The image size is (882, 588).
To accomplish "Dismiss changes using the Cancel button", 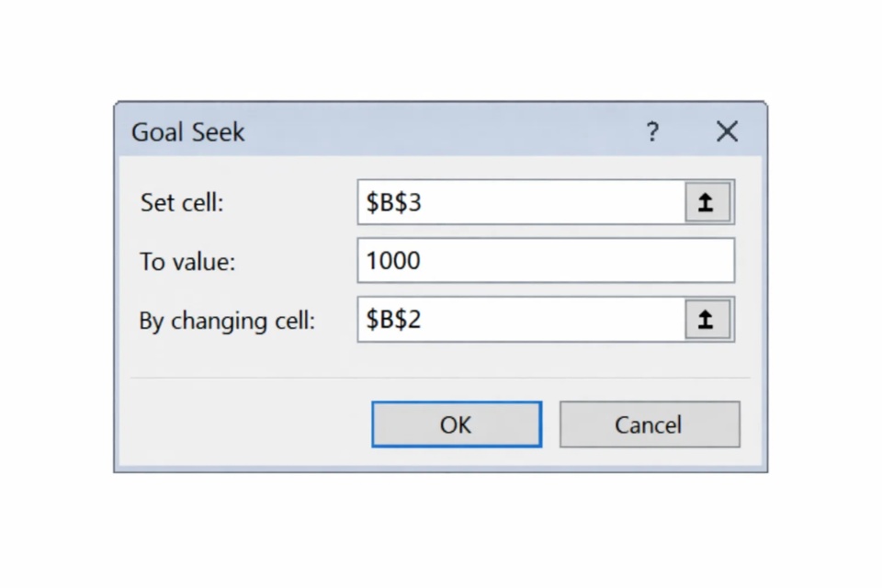I will point(649,424).
